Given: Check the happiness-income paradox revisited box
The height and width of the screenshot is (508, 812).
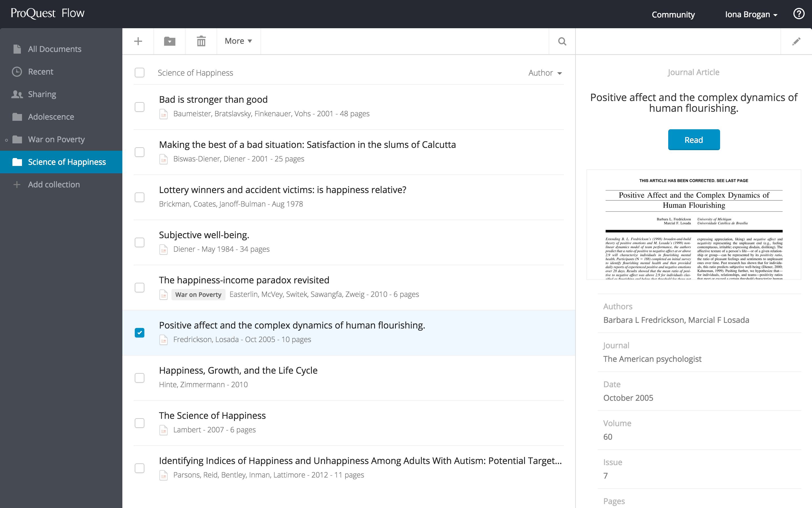Looking at the screenshot, I should (139, 288).
